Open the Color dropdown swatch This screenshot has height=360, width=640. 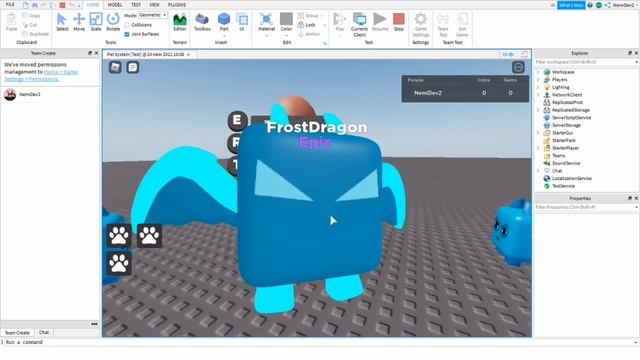click(286, 22)
